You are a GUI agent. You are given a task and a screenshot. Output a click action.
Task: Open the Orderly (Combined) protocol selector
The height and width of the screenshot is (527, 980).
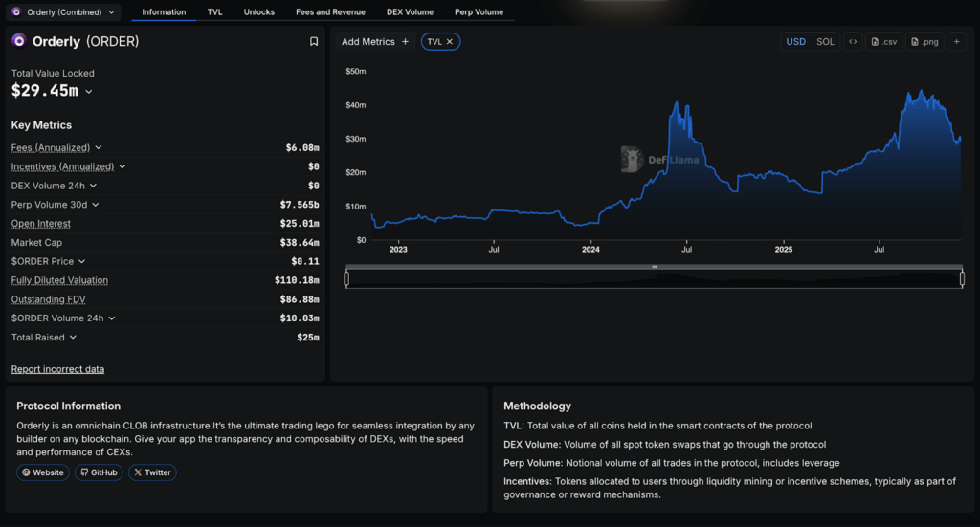coord(63,11)
